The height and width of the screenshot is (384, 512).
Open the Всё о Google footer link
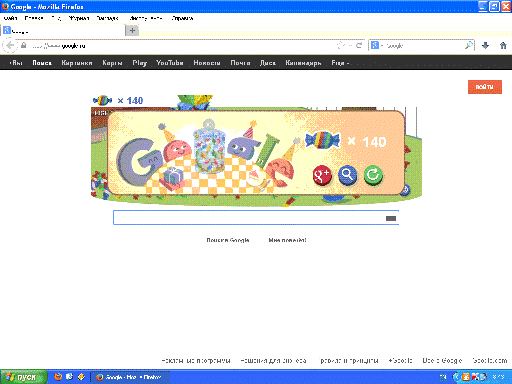tap(442, 360)
